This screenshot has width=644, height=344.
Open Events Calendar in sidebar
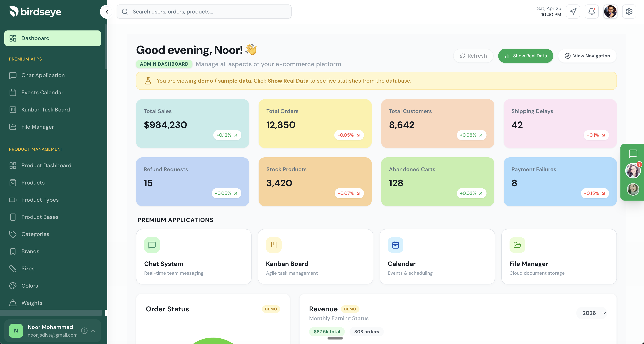tap(52, 93)
